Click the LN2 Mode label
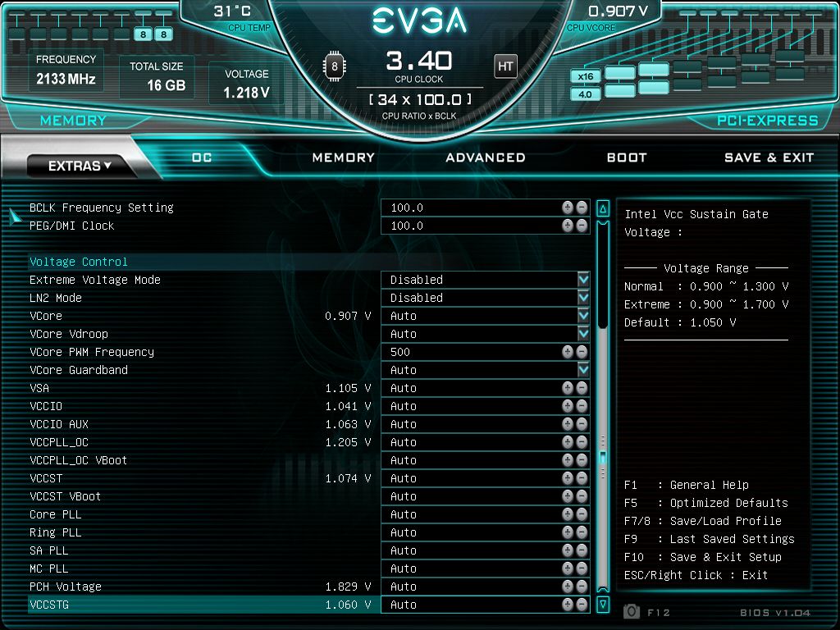This screenshot has width=840, height=630. [x=56, y=298]
